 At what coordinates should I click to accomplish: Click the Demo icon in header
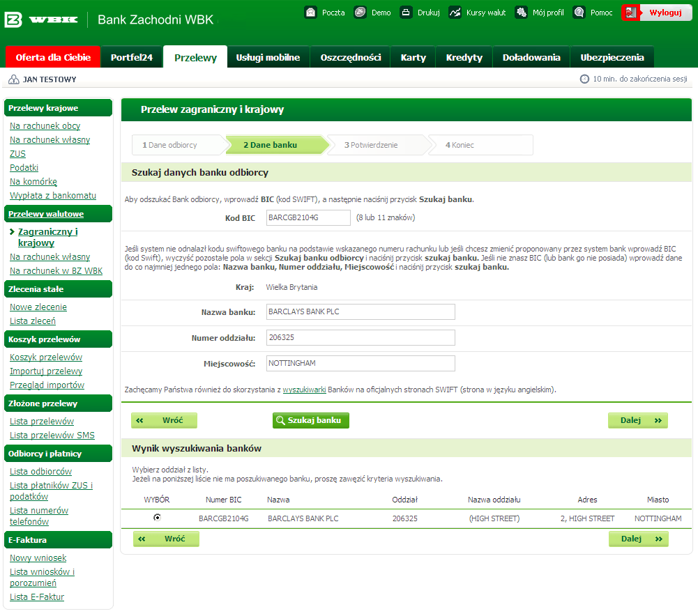click(360, 13)
